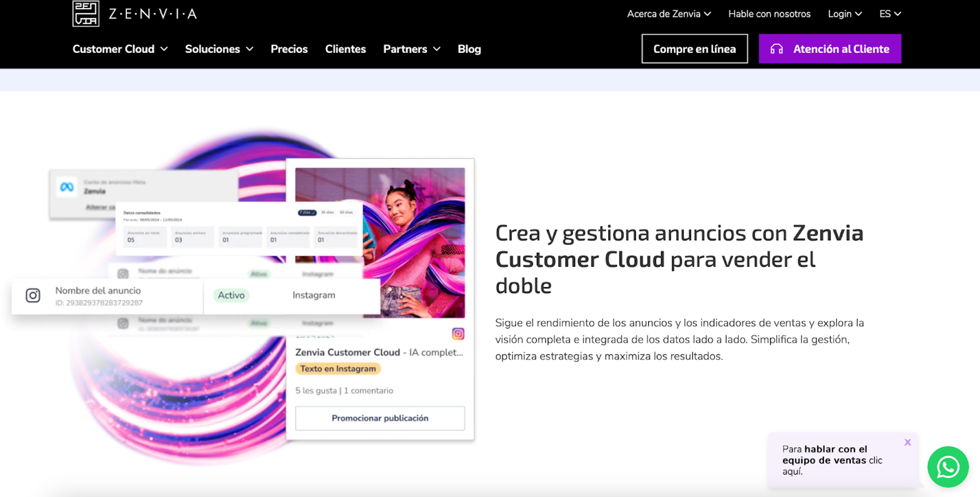Click '5 les gusta | 1 comentario' text

click(344, 391)
